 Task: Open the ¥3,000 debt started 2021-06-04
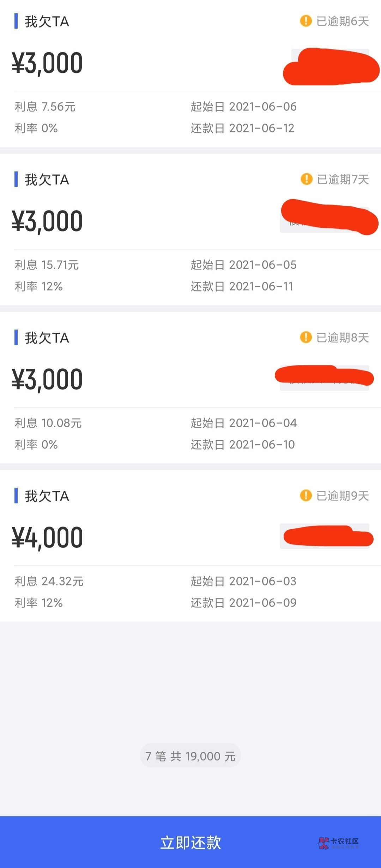[x=48, y=380]
